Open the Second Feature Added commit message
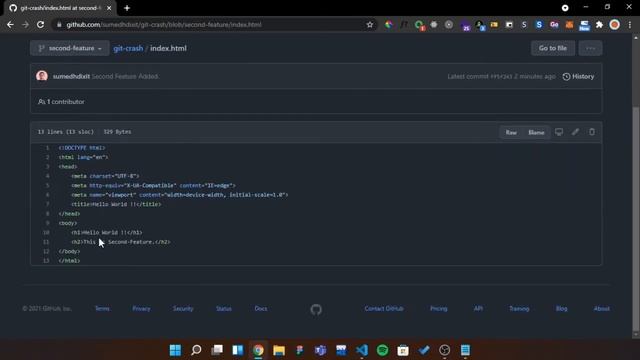Image resolution: width=640 pixels, height=360 pixels. pyautogui.click(x=125, y=76)
